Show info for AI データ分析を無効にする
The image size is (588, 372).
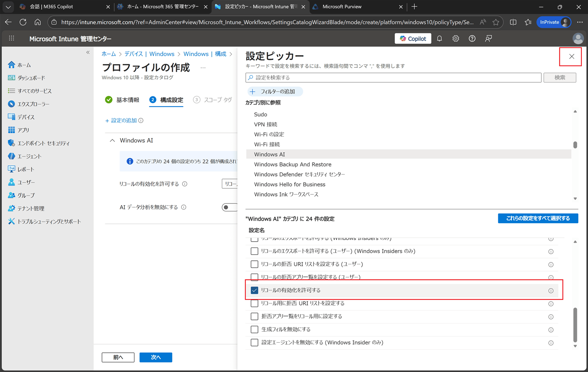184,207
